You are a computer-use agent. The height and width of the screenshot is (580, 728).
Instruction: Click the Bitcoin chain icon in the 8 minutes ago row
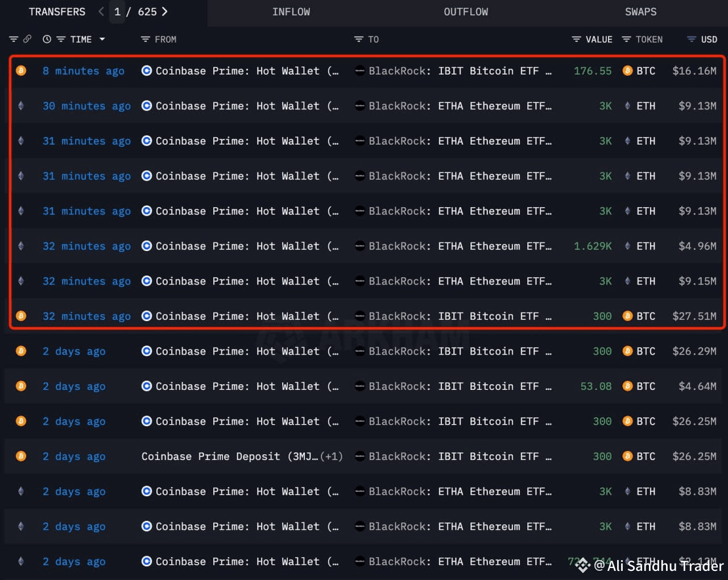pyautogui.click(x=21, y=71)
